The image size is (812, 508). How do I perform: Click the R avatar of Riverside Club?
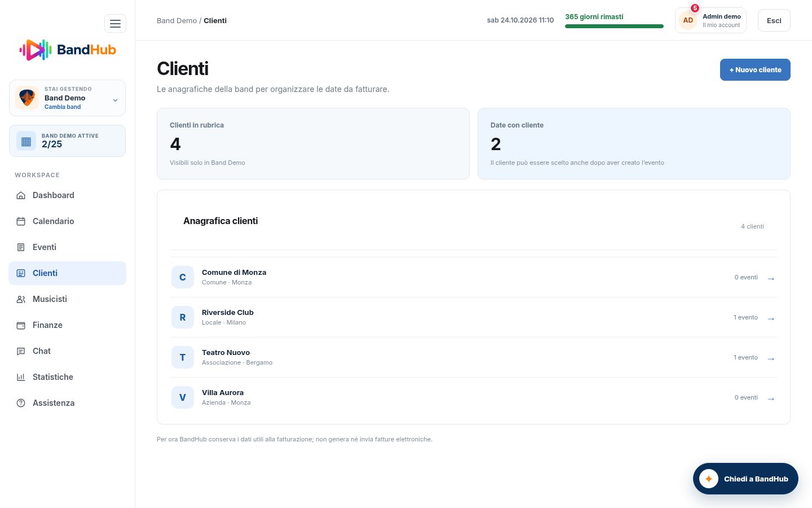click(183, 317)
